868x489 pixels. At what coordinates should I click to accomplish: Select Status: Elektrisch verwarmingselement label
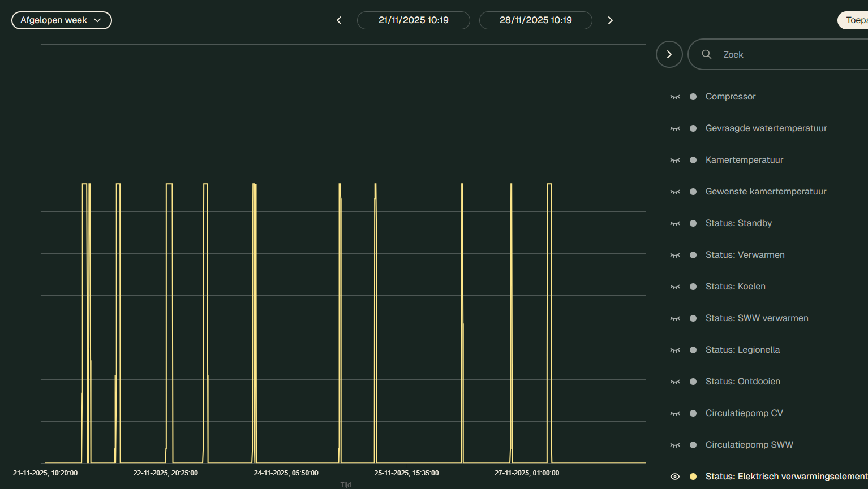click(x=787, y=477)
